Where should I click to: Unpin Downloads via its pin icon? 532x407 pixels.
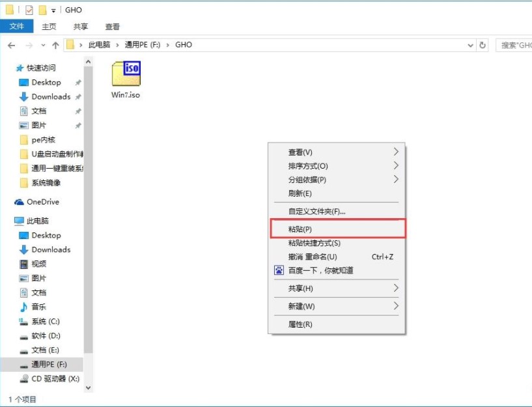click(78, 97)
